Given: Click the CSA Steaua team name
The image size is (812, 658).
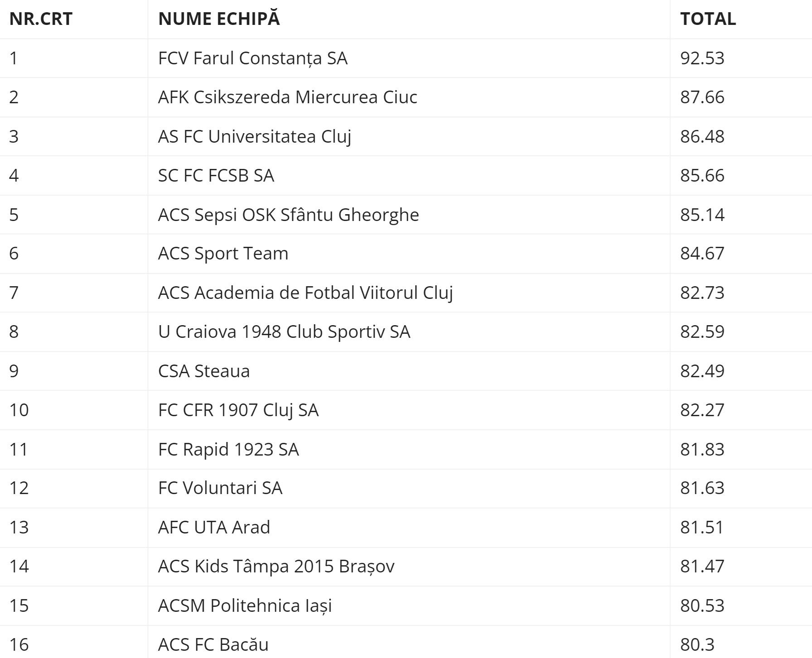Looking at the screenshot, I should (204, 371).
